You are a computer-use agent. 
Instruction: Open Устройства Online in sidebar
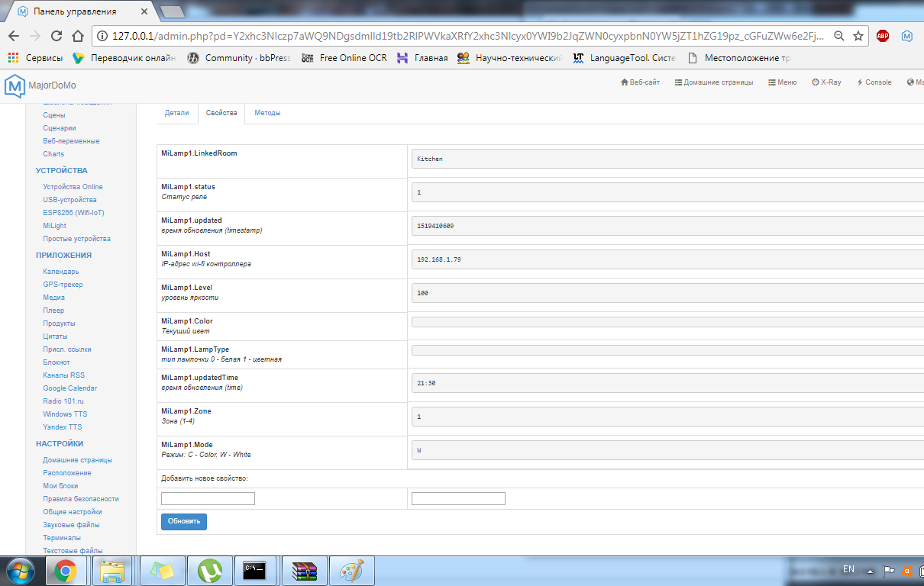tap(73, 187)
